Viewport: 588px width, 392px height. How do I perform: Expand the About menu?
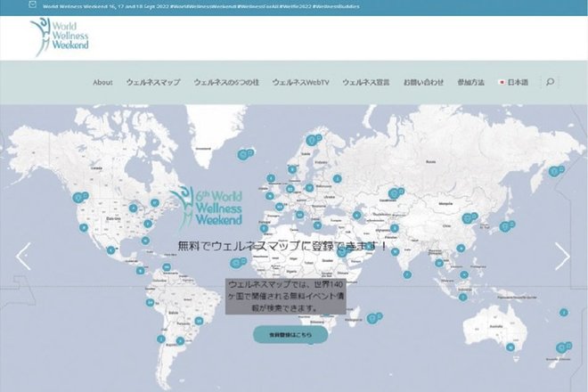102,83
